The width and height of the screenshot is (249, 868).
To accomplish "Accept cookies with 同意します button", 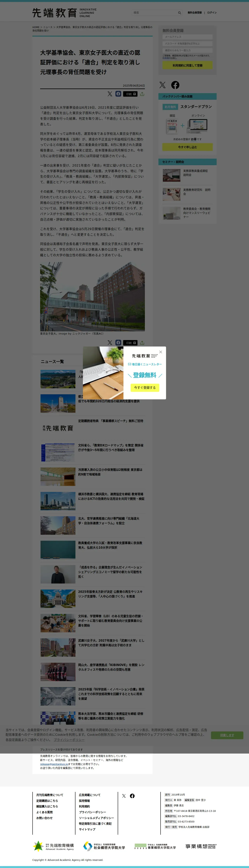I will pyautogui.click(x=227, y=735).
